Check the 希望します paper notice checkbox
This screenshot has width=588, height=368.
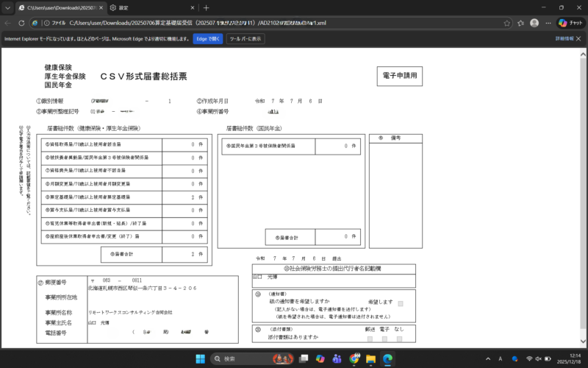click(401, 303)
